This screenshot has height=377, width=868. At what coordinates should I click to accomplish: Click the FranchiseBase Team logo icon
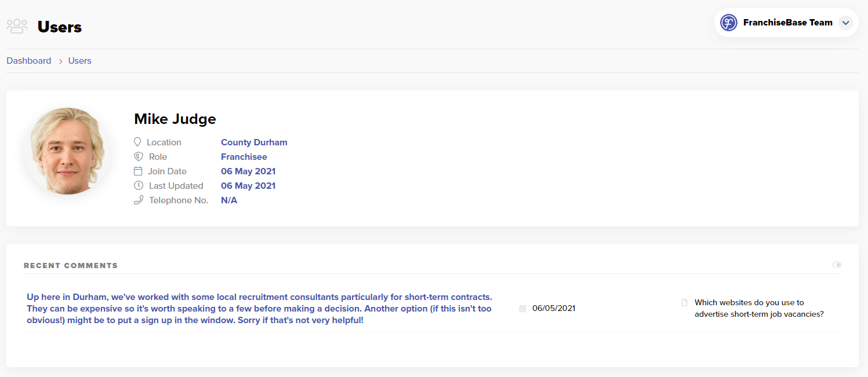pos(728,23)
